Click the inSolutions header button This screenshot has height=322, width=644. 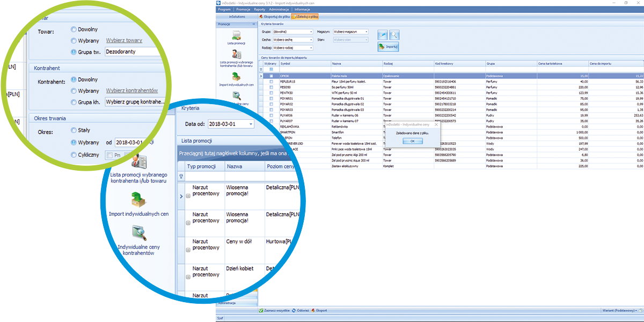pyautogui.click(x=237, y=17)
